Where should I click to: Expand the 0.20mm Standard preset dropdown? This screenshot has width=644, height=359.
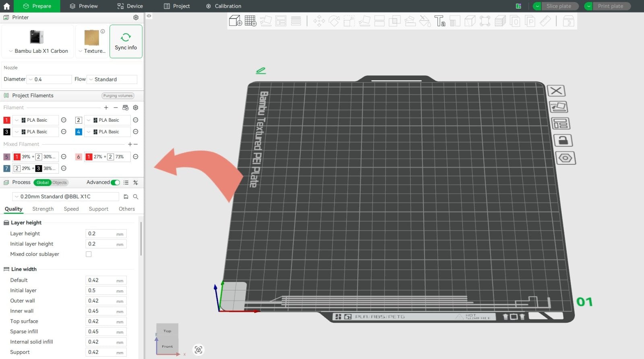point(66,197)
